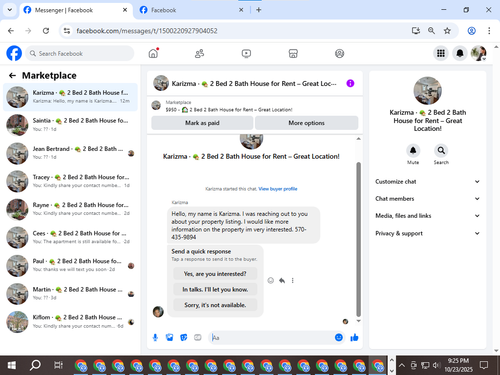
Task: Open the Facebook menu grid icon
Action: [x=441, y=53]
